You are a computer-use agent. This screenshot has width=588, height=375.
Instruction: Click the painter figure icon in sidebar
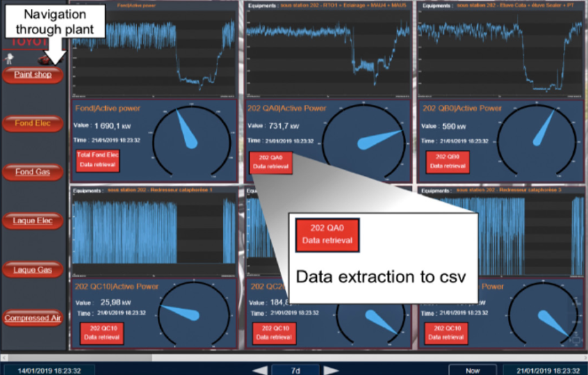9,58
